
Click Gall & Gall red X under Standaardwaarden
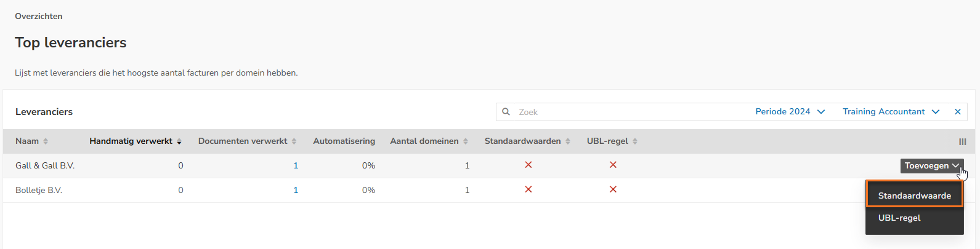click(528, 165)
